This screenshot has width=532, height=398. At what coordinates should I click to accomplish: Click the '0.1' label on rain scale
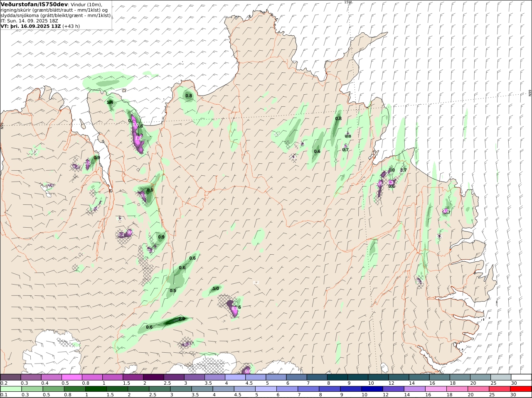tap(4, 395)
